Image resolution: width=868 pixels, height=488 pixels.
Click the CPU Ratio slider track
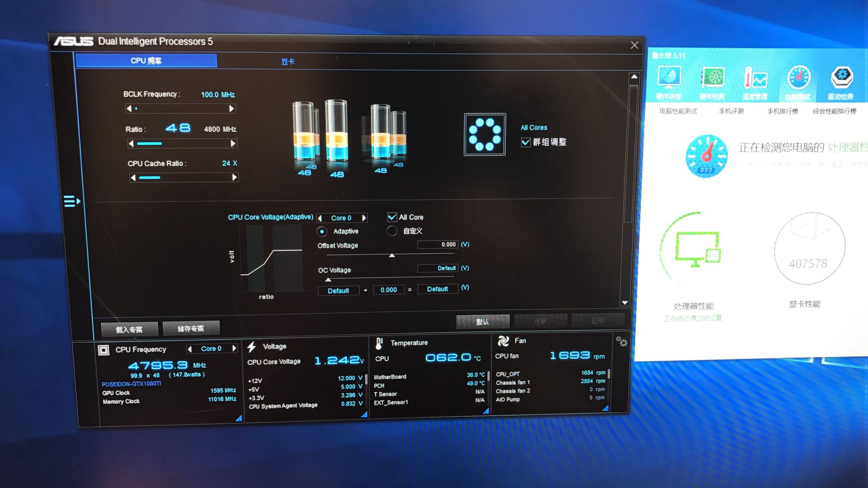point(182,144)
